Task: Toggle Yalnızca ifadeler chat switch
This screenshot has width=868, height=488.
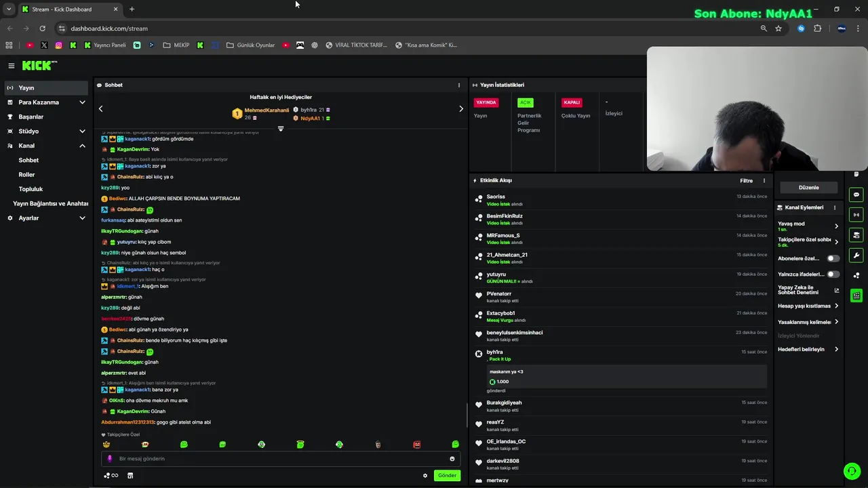Action: click(x=833, y=274)
